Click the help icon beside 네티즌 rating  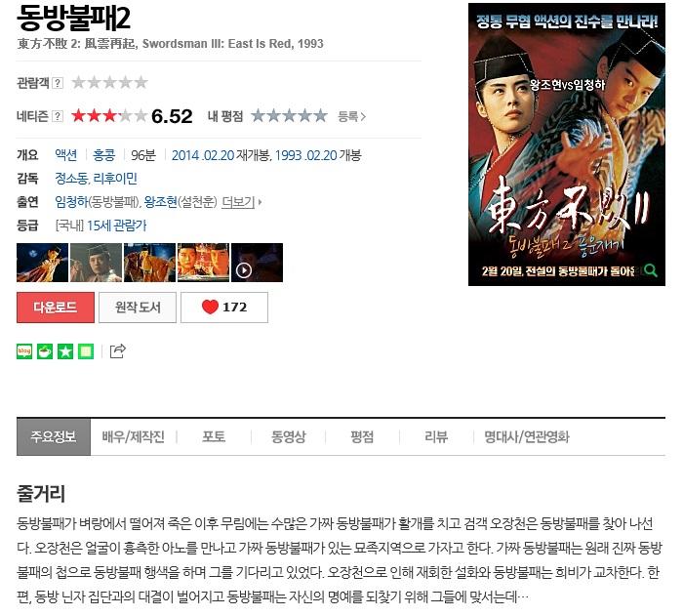(x=58, y=116)
